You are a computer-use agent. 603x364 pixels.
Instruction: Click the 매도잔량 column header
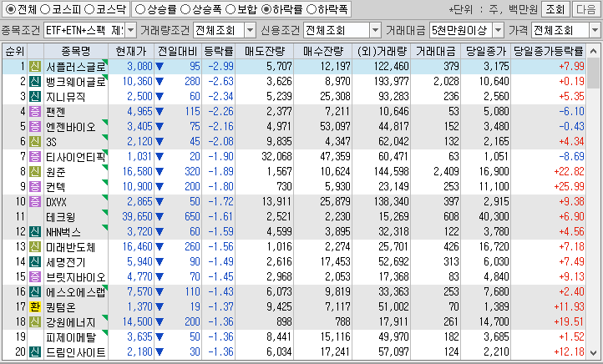coord(265,51)
